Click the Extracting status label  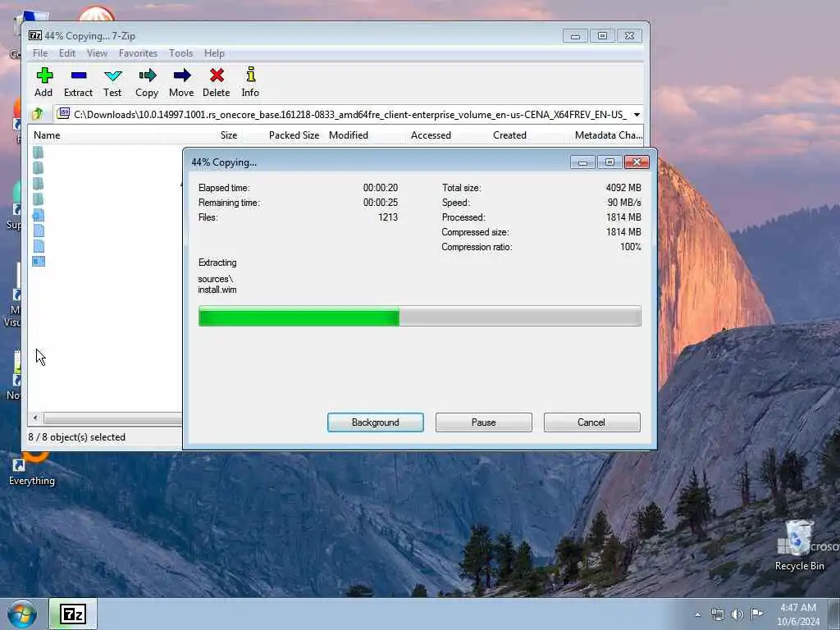click(x=217, y=262)
